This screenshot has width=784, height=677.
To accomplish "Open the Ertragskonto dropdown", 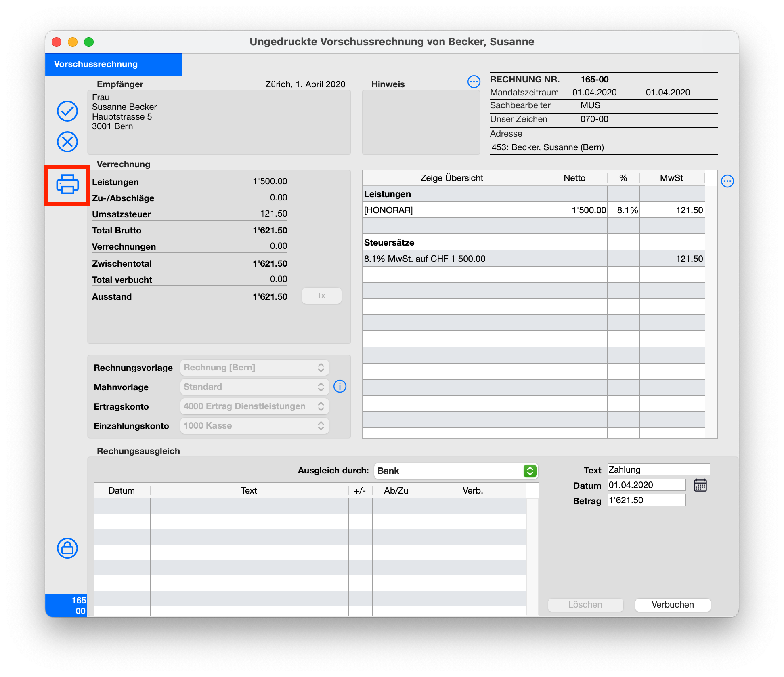I will click(254, 406).
